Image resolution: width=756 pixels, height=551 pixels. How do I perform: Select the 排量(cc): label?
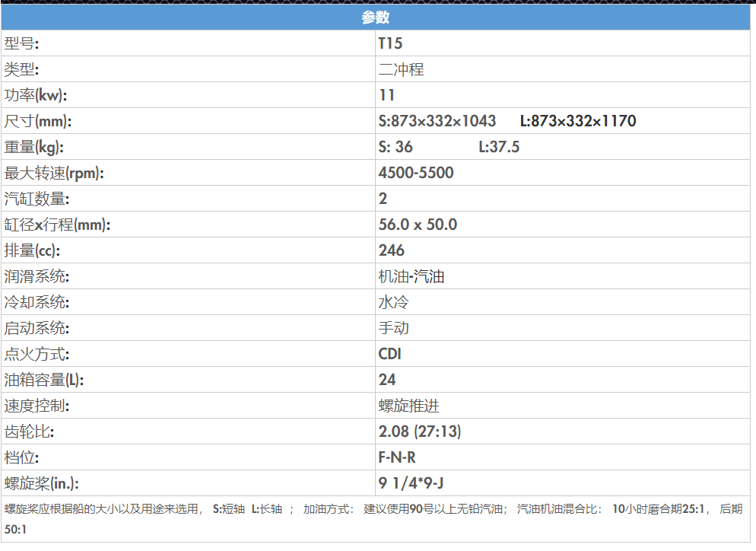(32, 250)
